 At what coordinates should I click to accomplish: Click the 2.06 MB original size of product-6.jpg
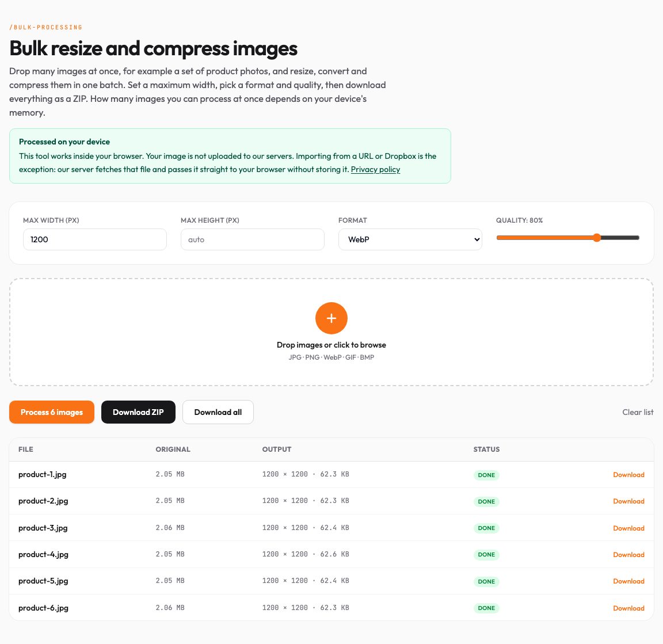[x=170, y=607]
